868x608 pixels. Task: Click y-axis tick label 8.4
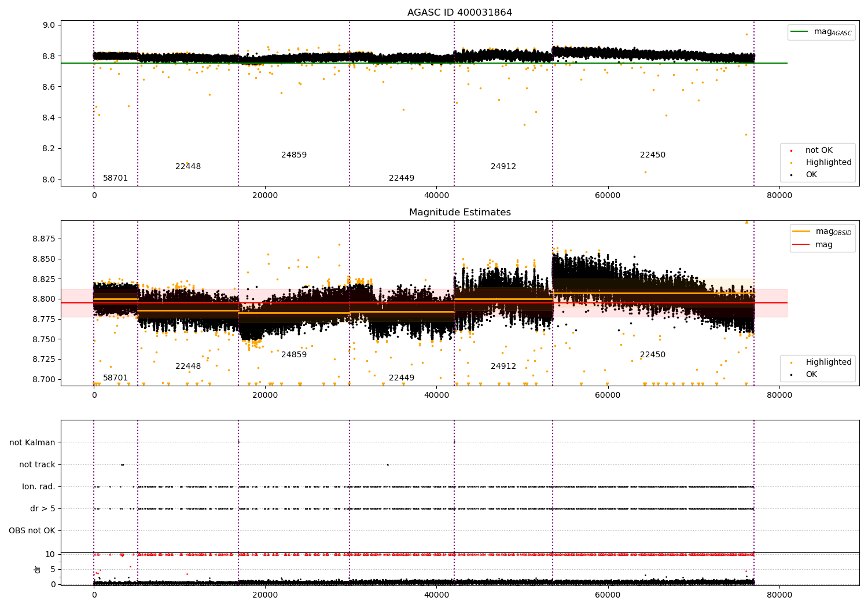49,118
